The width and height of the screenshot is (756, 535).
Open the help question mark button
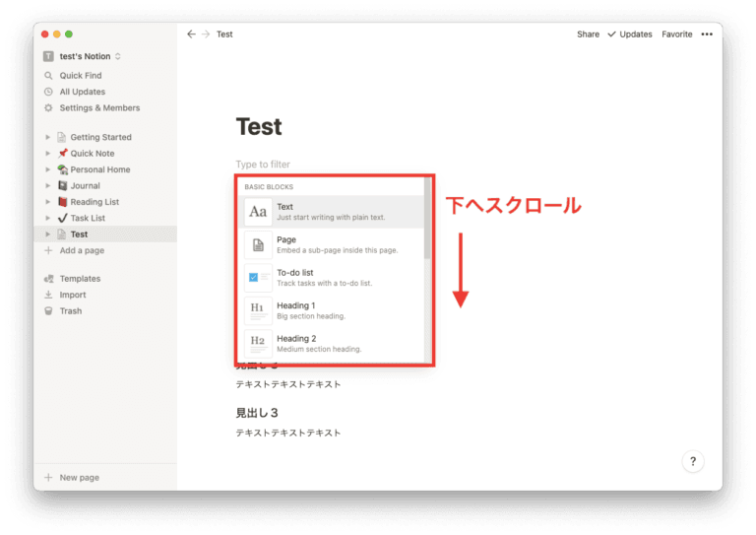click(x=693, y=461)
